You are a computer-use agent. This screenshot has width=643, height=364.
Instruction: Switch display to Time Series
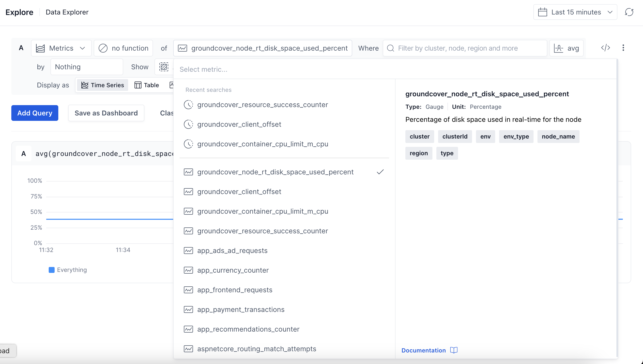click(x=103, y=85)
